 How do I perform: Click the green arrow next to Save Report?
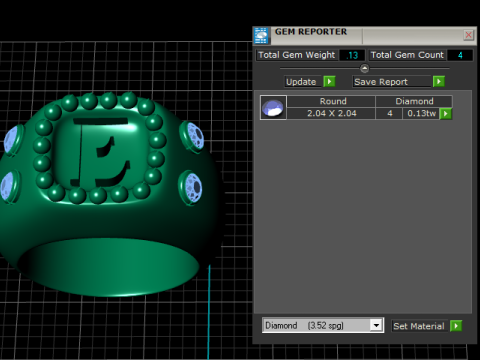[x=439, y=82]
